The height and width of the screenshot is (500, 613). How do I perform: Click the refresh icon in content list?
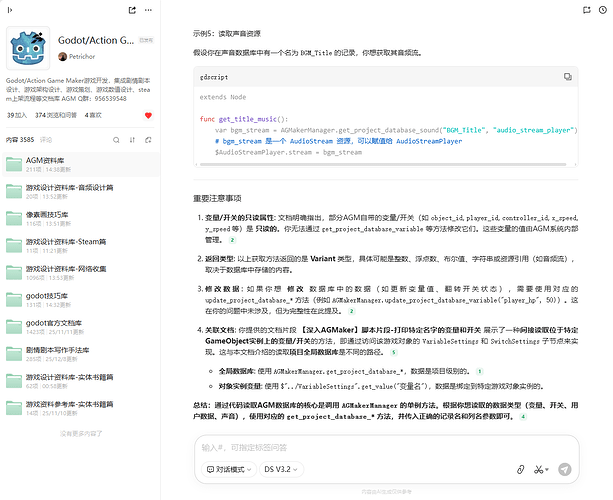point(148,140)
